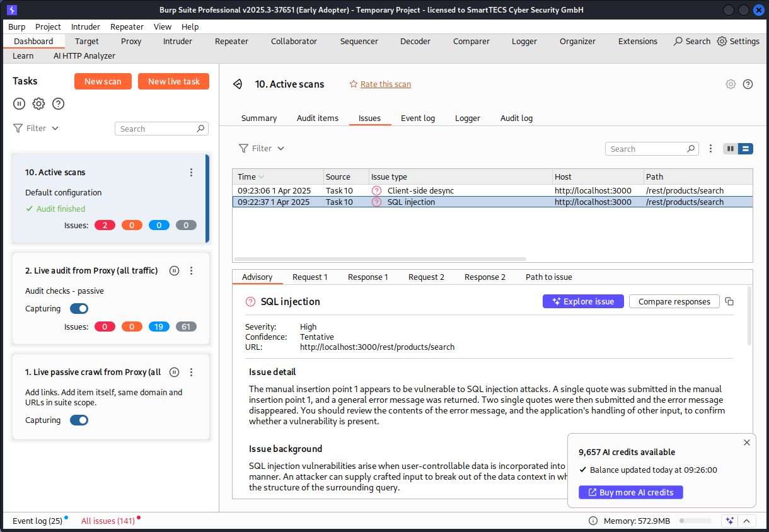This screenshot has width=769, height=532.
Task: Open the Intruder menu in the menu bar
Action: click(85, 26)
